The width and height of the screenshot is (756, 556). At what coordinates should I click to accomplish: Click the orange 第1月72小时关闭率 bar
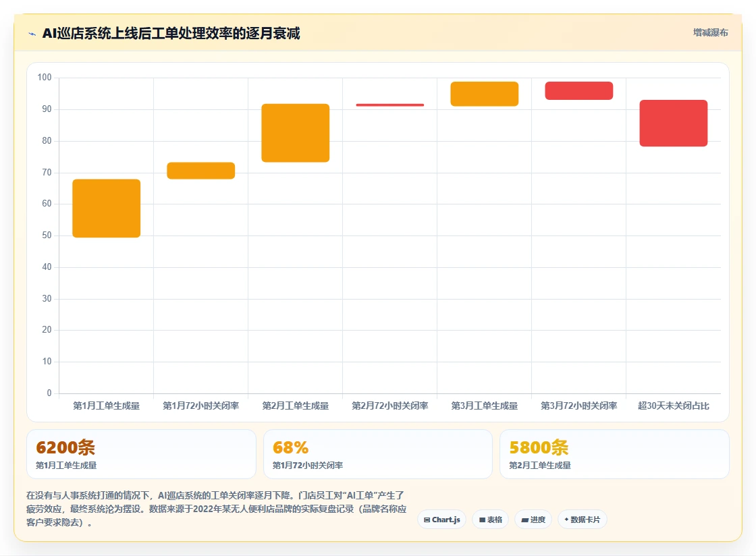[201, 171]
